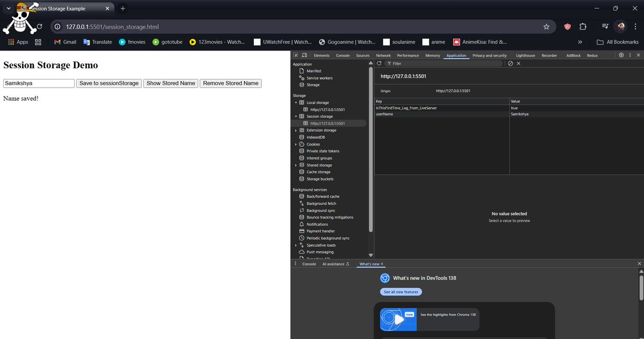This screenshot has width=644, height=339.
Task: Open the Extensions puzzle icon
Action: point(583,26)
